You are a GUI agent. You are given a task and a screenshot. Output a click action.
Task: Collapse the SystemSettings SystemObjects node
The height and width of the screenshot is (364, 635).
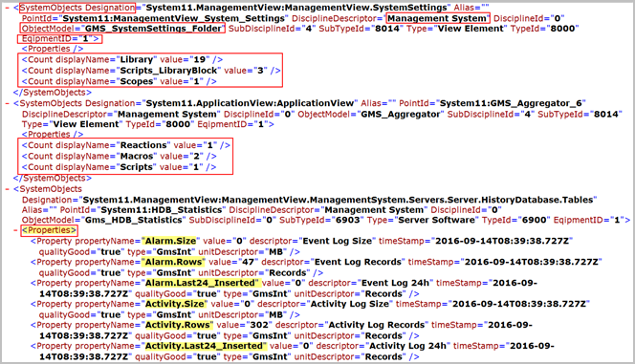[x=8, y=8]
